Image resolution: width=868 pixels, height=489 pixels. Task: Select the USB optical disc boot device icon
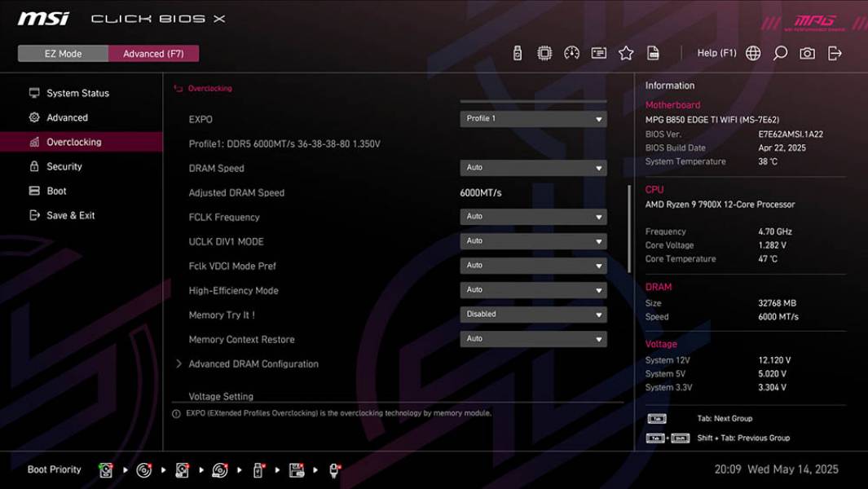tap(220, 470)
